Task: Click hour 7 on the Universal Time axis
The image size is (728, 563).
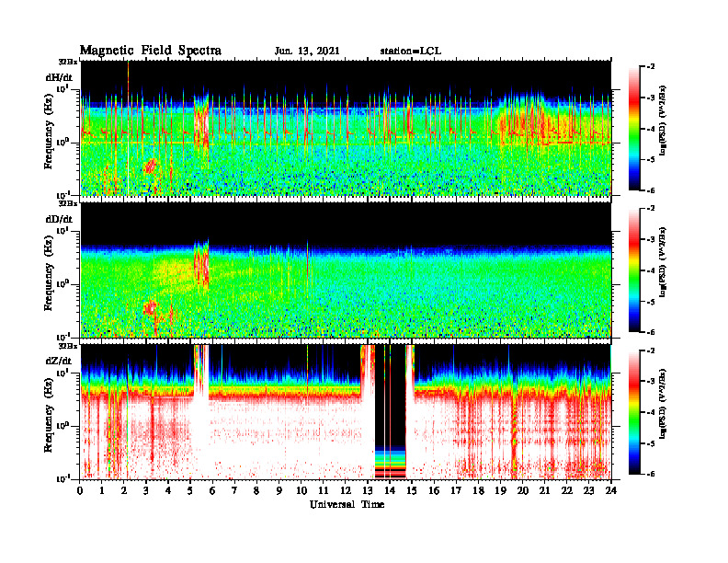Action: (235, 491)
